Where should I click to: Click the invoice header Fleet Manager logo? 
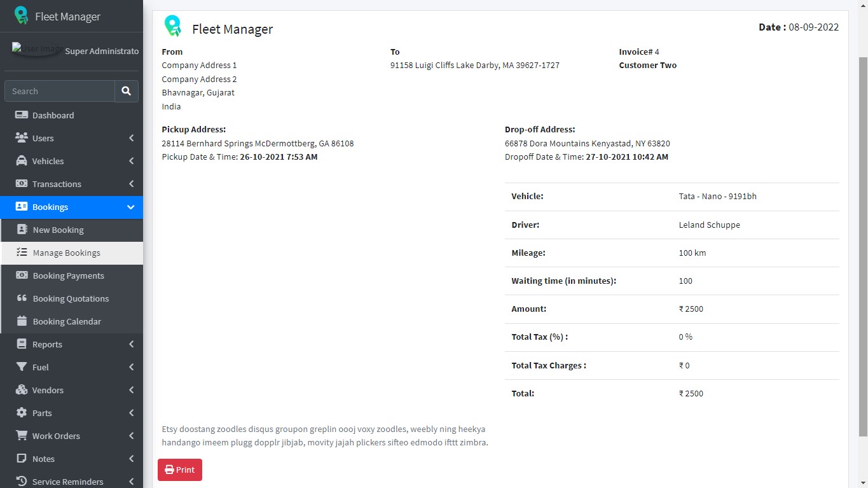pyautogui.click(x=172, y=26)
